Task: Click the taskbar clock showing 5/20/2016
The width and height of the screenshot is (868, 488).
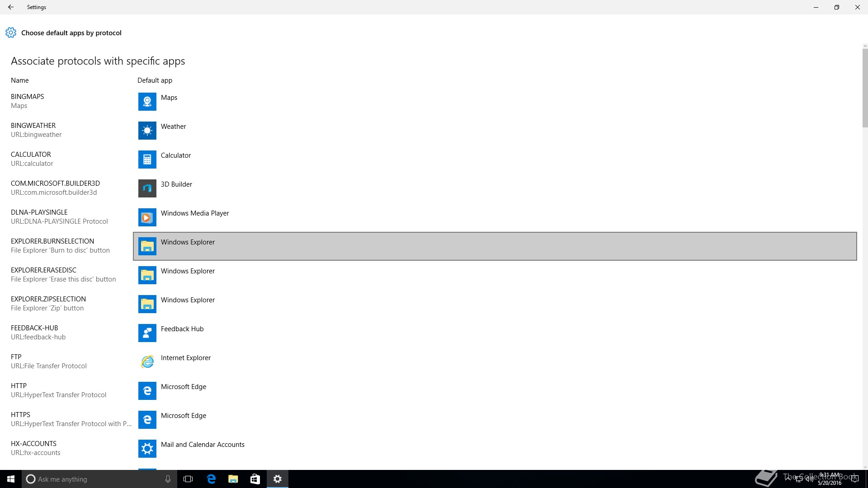Action: [829, 479]
